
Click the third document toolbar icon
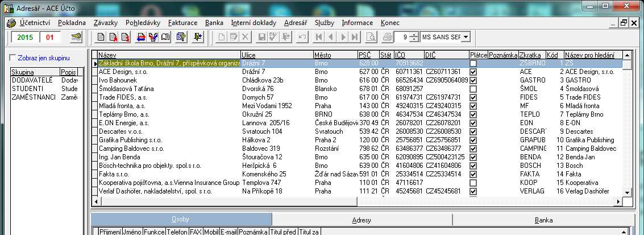(x=125, y=38)
